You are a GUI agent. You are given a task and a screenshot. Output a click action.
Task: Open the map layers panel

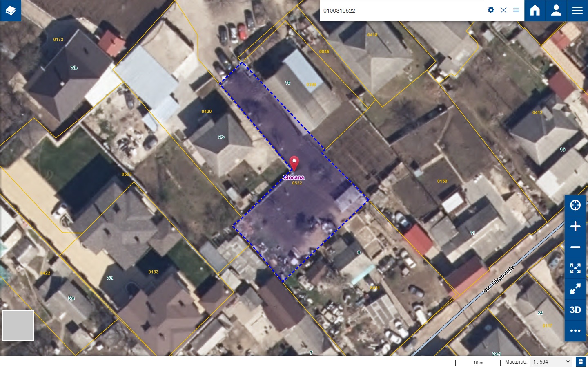11,11
